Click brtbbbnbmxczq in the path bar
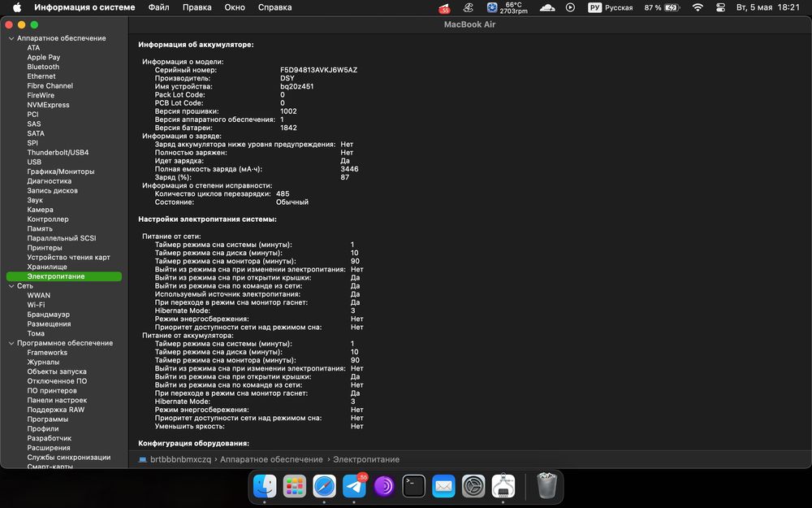This screenshot has height=508, width=812. click(x=181, y=459)
